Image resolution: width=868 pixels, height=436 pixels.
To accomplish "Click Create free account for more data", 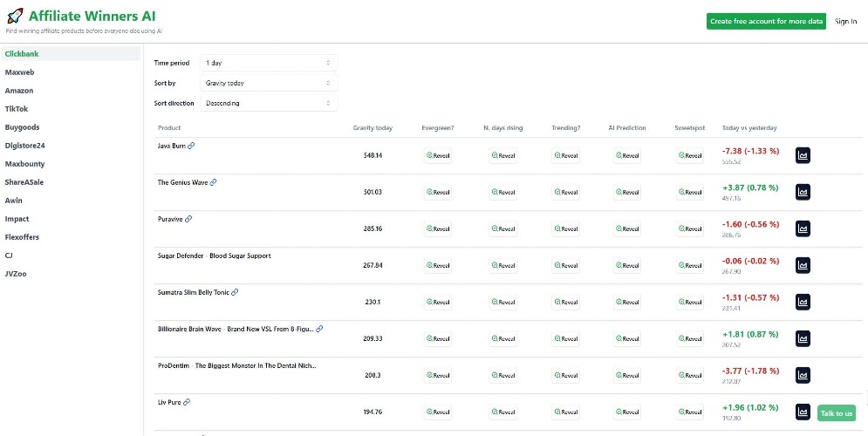I will [x=766, y=21].
